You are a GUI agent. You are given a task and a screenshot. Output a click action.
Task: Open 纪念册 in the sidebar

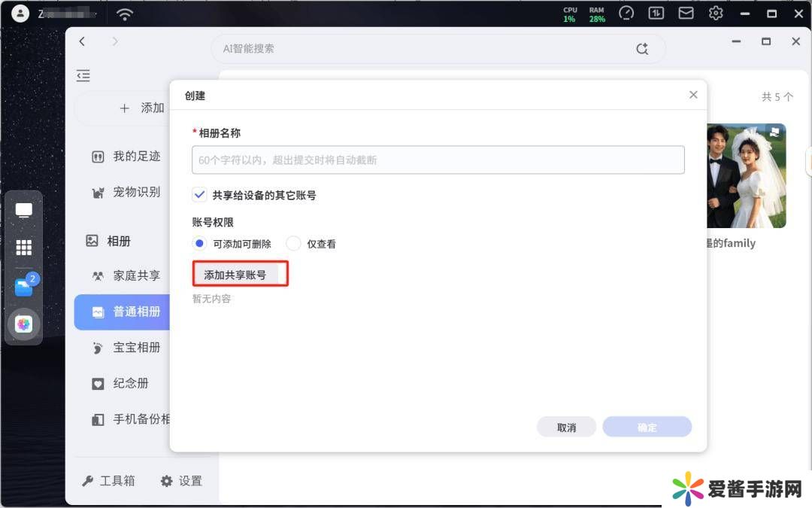pos(130,383)
